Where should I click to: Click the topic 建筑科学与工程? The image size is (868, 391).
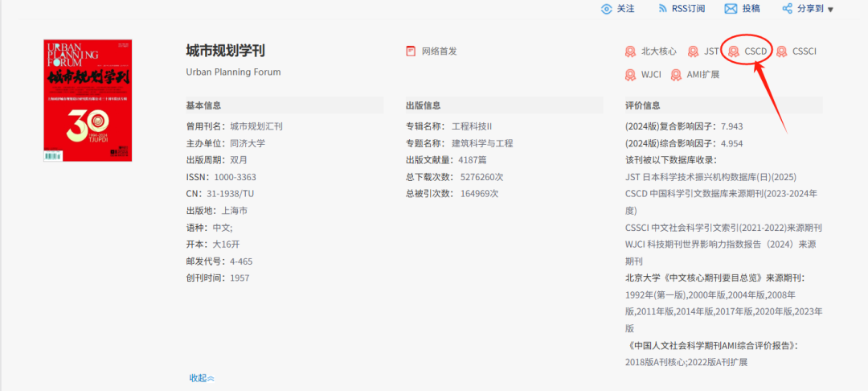(x=482, y=143)
